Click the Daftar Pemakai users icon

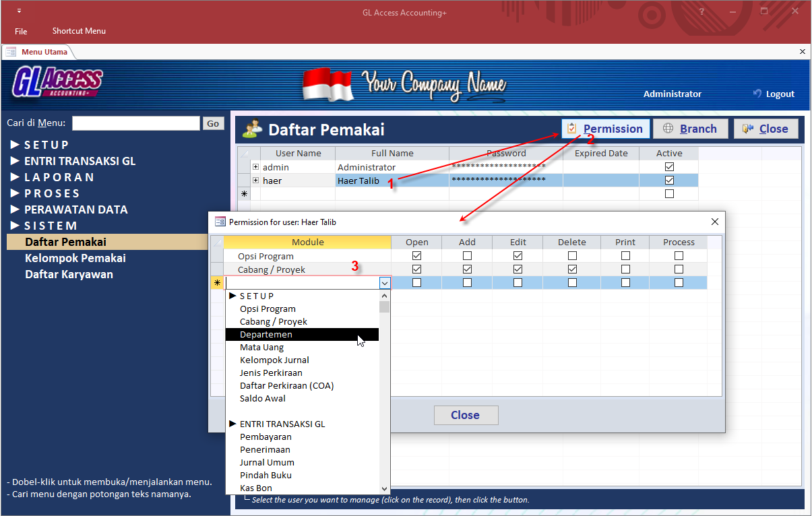click(x=253, y=129)
